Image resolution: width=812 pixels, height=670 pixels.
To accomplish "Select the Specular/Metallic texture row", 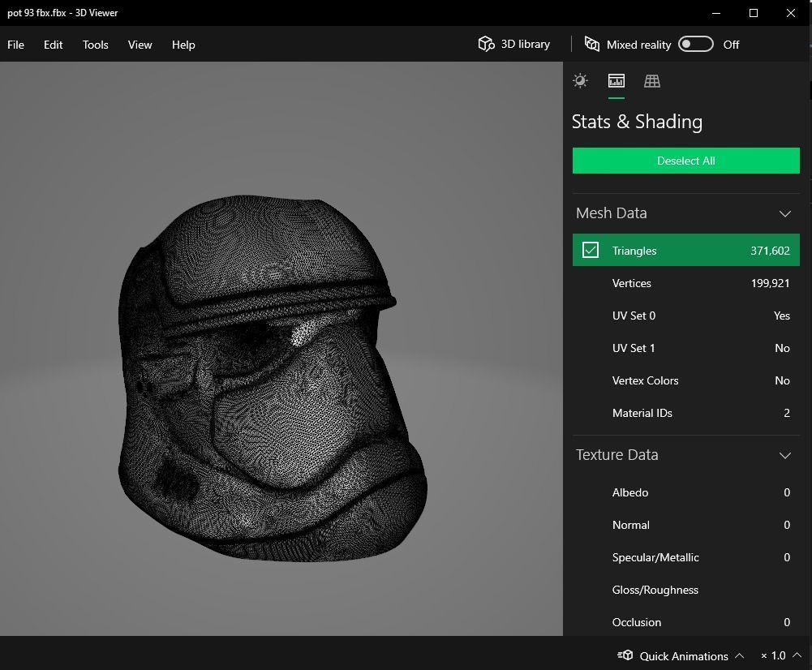I will click(685, 557).
